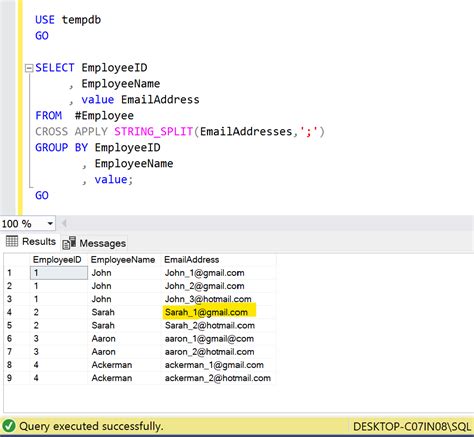Click the #Employee table name in the query

104,116
